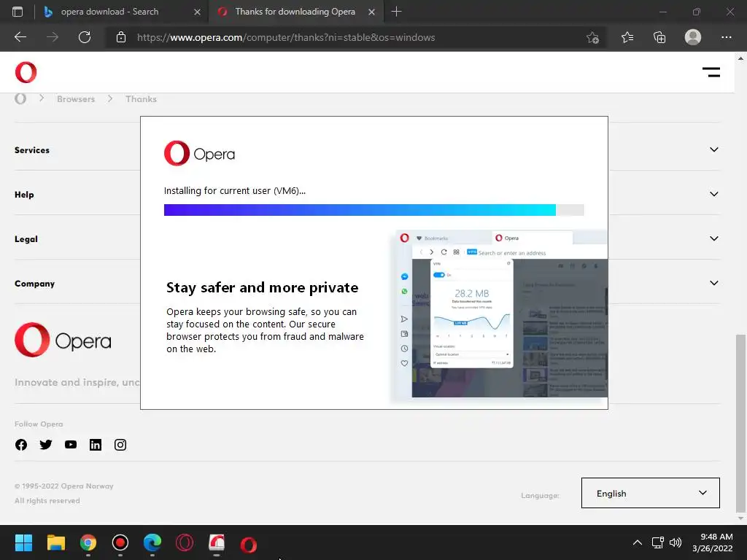
Task: Open File Explorer from taskbar
Action: pos(55,542)
